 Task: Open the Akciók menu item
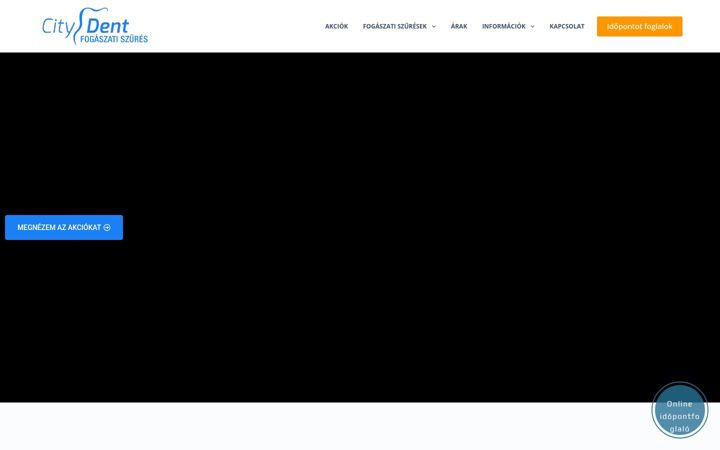coord(337,26)
